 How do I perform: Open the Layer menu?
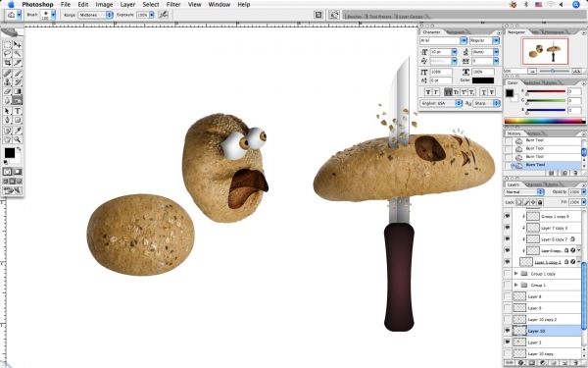click(127, 5)
